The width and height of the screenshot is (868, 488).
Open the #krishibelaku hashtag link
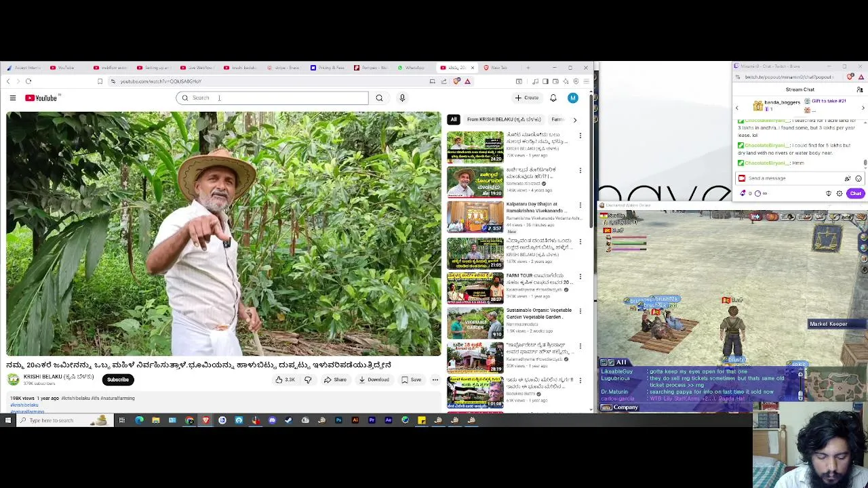(24, 405)
